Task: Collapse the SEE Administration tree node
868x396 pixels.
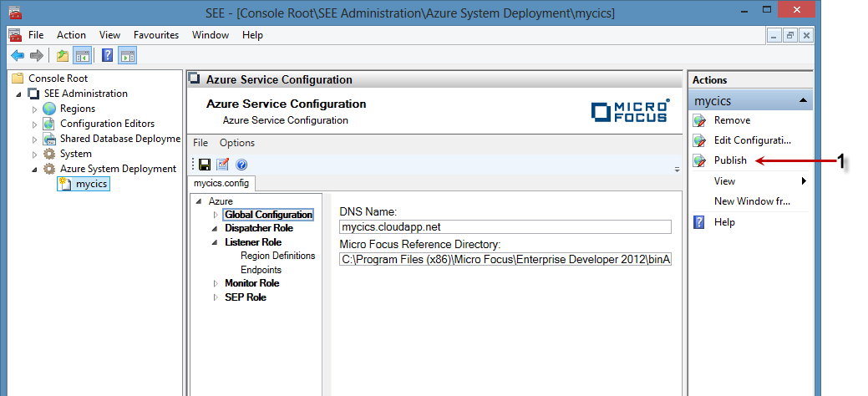Action: [19, 94]
